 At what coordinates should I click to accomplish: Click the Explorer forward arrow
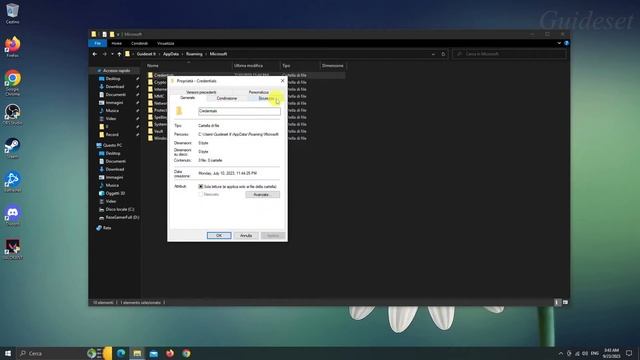coord(104,54)
